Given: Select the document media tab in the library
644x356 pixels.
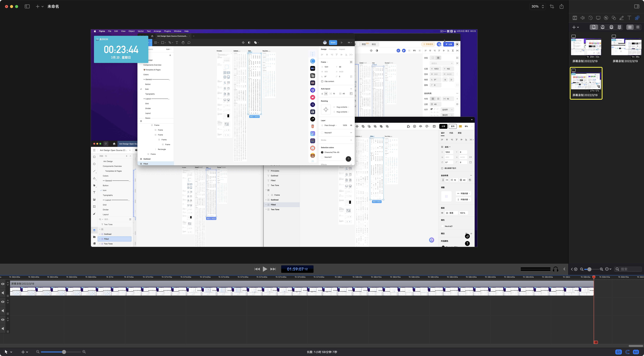Looking at the screenshot, I should click(x=594, y=27).
